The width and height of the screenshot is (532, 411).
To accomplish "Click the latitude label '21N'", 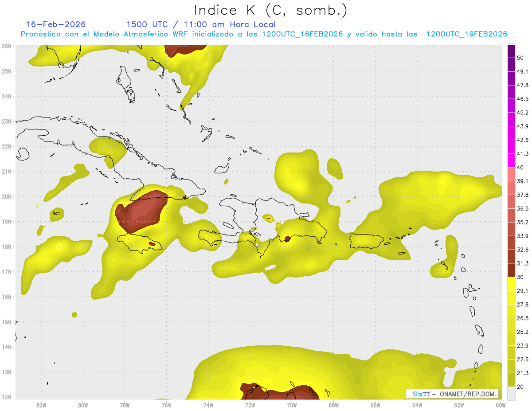I will [7, 172].
